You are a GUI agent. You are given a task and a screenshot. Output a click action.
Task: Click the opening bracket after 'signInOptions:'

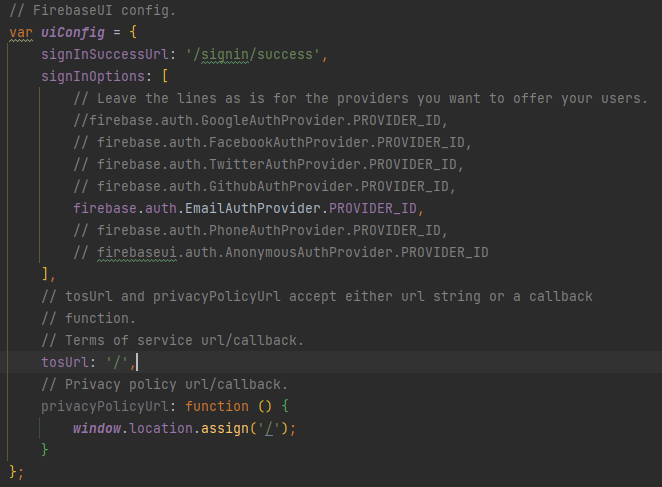click(x=165, y=76)
